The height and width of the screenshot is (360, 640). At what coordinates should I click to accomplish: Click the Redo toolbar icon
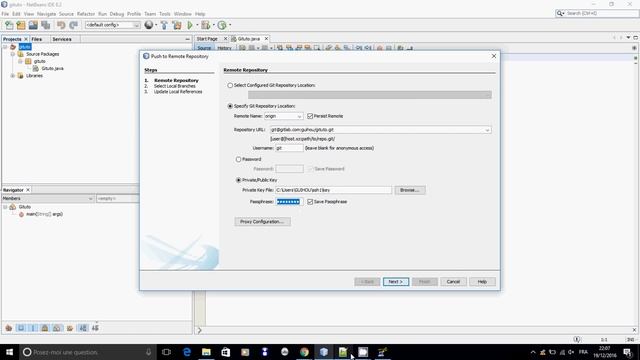pos(73,25)
